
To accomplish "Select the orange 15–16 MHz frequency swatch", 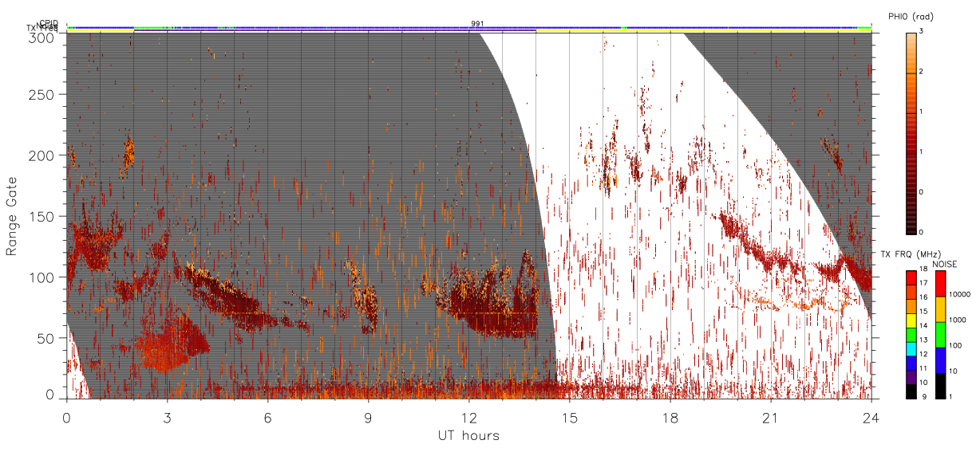I will pyautogui.click(x=912, y=305).
